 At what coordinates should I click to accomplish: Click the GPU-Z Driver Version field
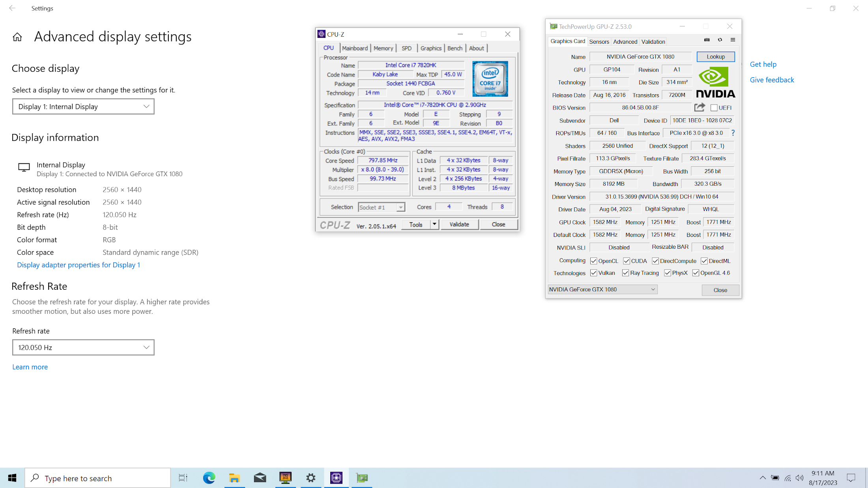[x=662, y=197]
